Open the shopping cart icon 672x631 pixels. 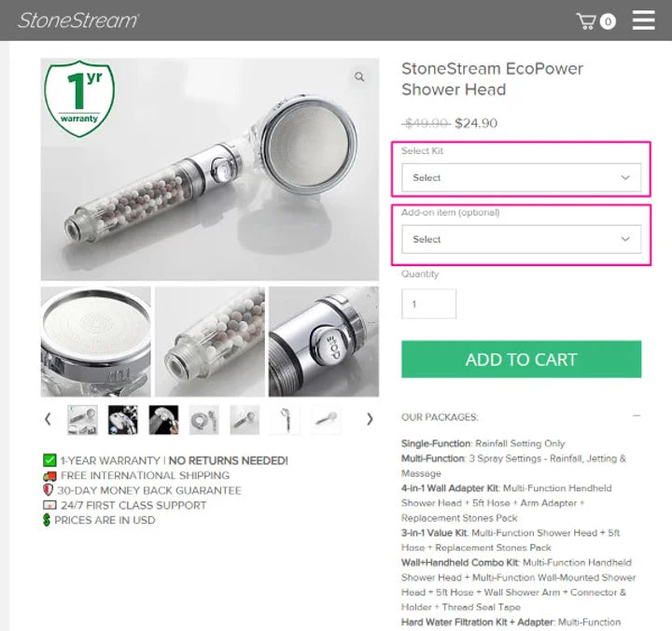[586, 21]
